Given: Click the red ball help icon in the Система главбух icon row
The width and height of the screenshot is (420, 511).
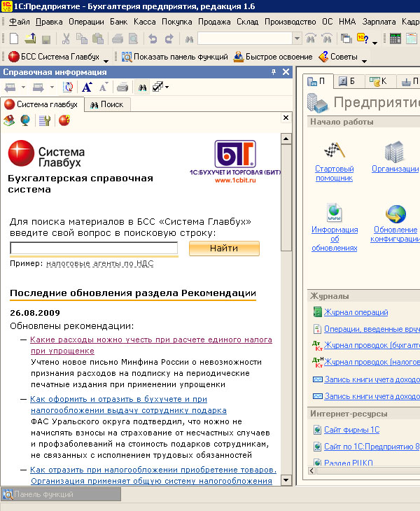Looking at the screenshot, I should [64, 120].
